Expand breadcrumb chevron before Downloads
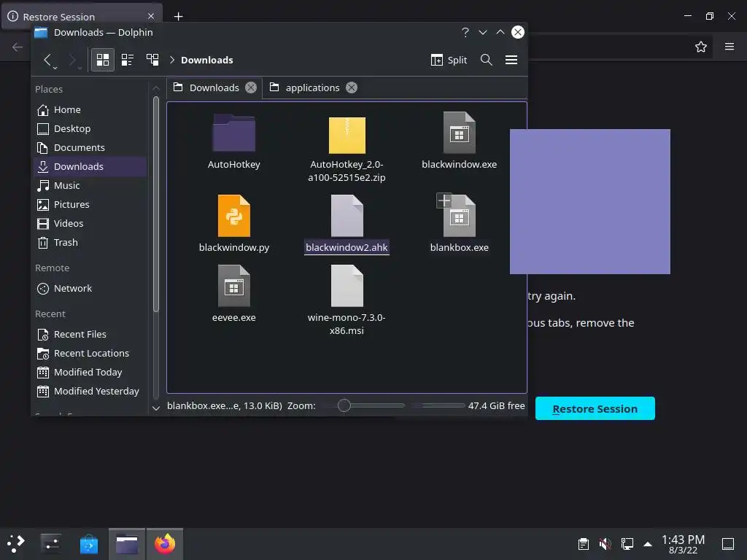This screenshot has height=560, width=747. tap(172, 60)
